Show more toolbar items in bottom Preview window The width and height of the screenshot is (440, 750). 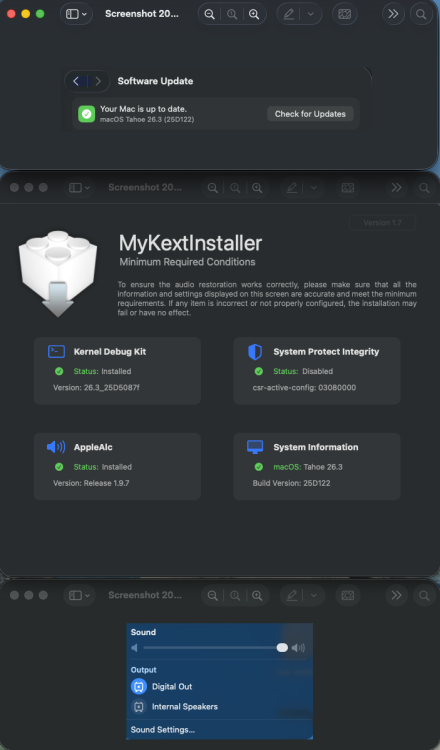point(396,596)
